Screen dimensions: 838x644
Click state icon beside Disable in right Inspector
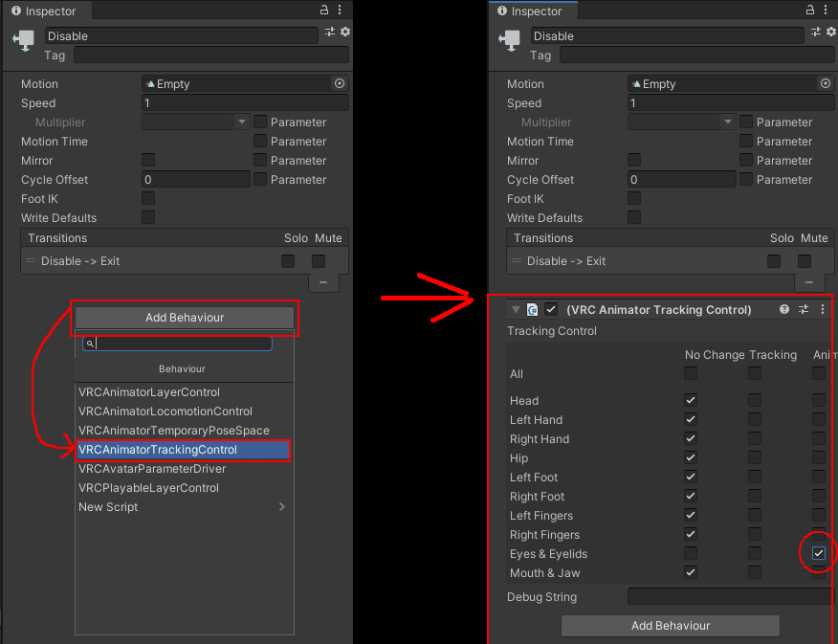[509, 42]
